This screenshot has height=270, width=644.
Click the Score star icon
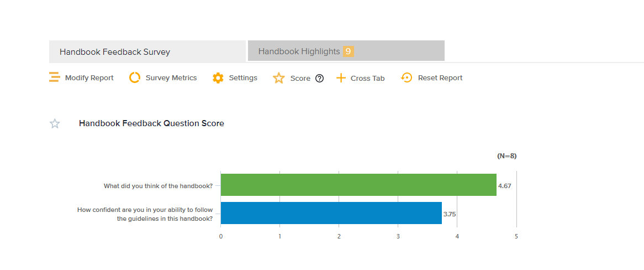click(x=278, y=79)
